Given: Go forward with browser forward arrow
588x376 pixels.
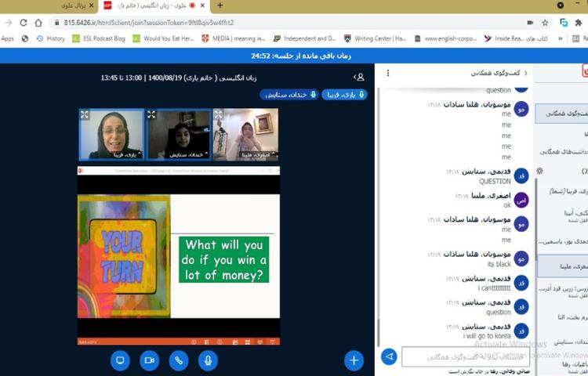Looking at the screenshot, I should pos(9,23).
